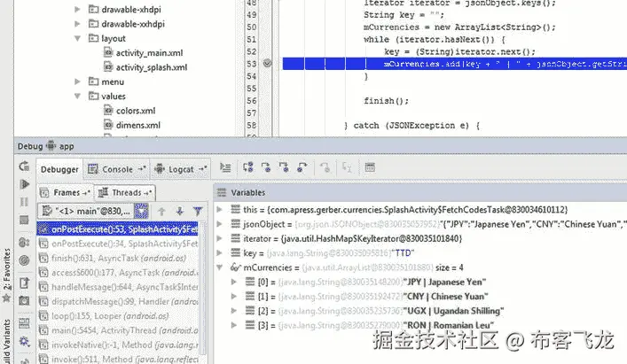This screenshot has height=364, width=627.
Task: Click the frames list vertical scrollbar
Action: pyautogui.click(x=203, y=287)
